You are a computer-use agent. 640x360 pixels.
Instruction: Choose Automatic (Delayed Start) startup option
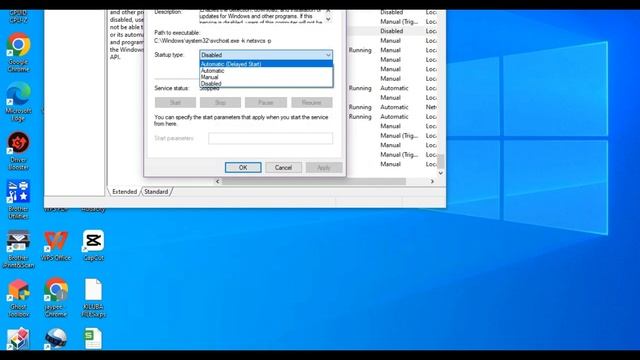click(x=266, y=64)
